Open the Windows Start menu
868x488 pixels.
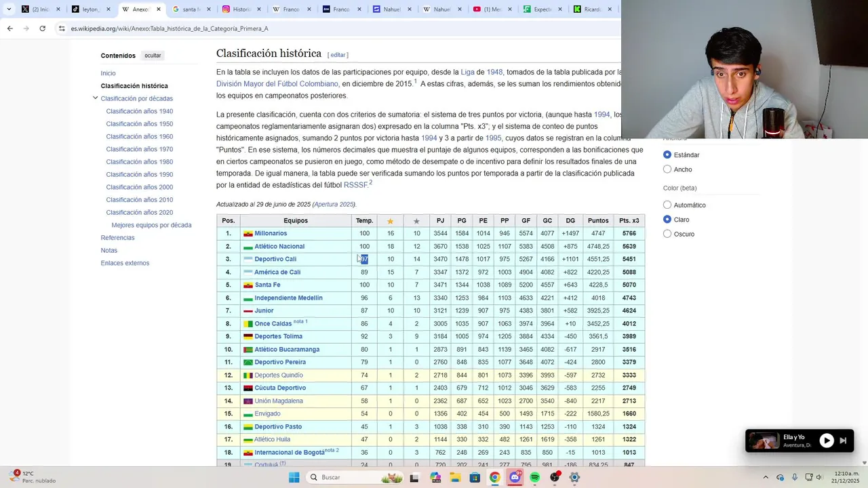(x=294, y=477)
